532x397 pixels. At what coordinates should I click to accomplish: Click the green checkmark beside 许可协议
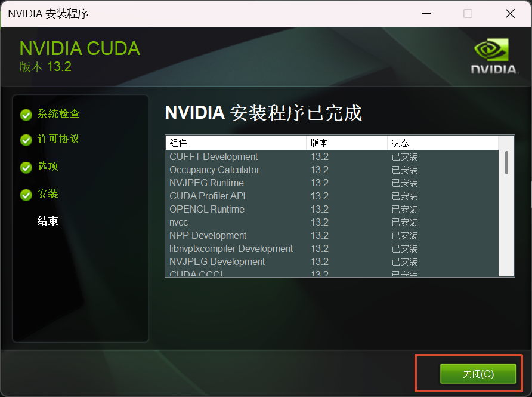[26, 140]
